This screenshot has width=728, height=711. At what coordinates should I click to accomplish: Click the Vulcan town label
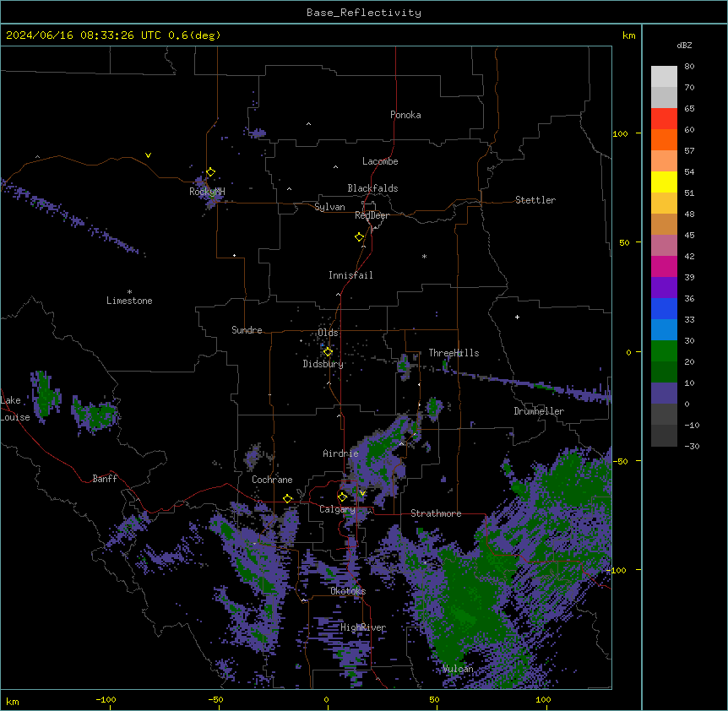458,669
